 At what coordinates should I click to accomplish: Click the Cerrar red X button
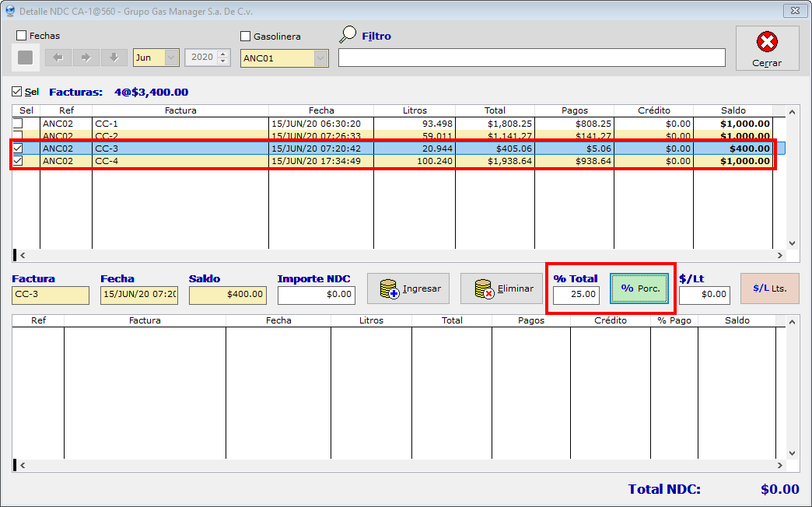tap(767, 48)
